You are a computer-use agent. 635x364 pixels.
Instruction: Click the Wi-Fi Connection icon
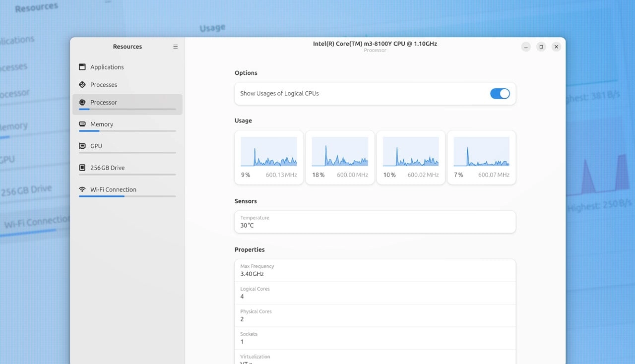click(82, 189)
